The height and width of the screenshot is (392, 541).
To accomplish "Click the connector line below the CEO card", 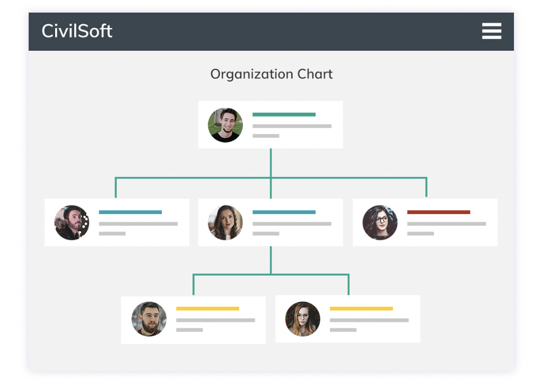I will pos(270,162).
